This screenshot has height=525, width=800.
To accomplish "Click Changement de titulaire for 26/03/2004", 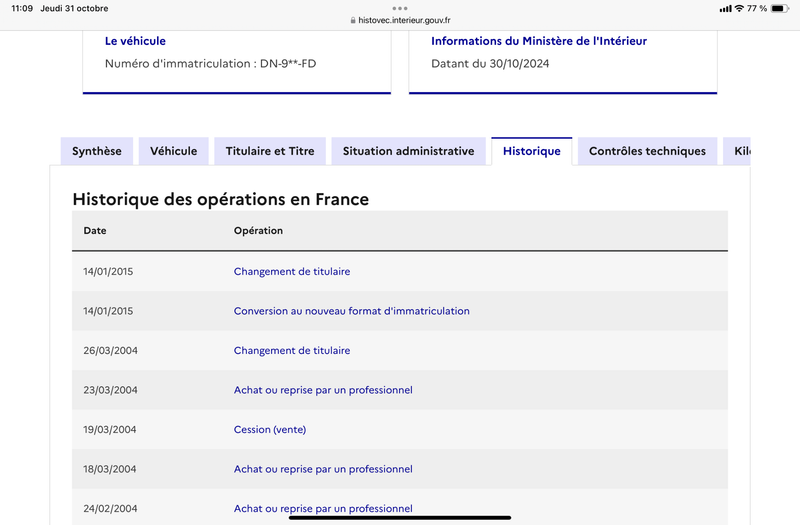I will tap(292, 351).
